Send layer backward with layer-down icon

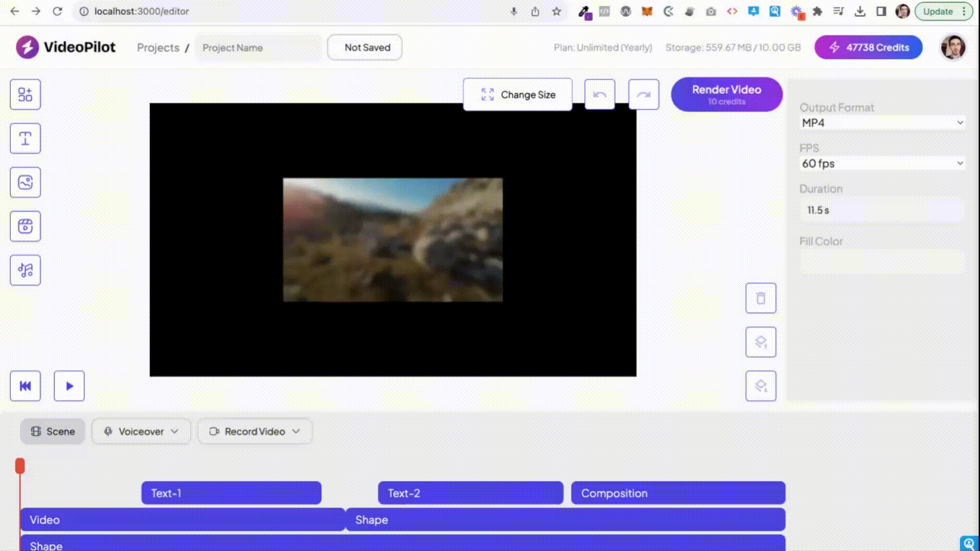[761, 386]
